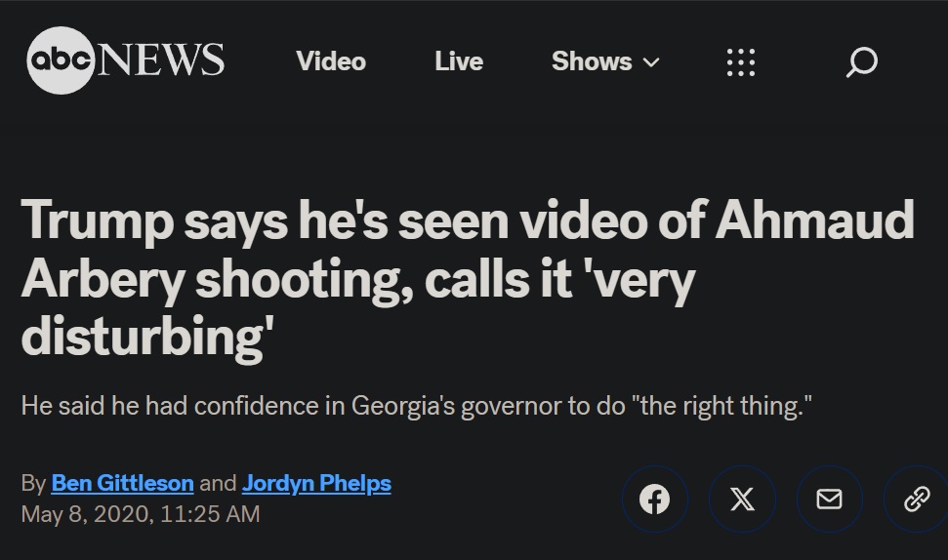This screenshot has width=948, height=560.
Task: Expand the Shows dropdown menu
Action: pos(592,61)
